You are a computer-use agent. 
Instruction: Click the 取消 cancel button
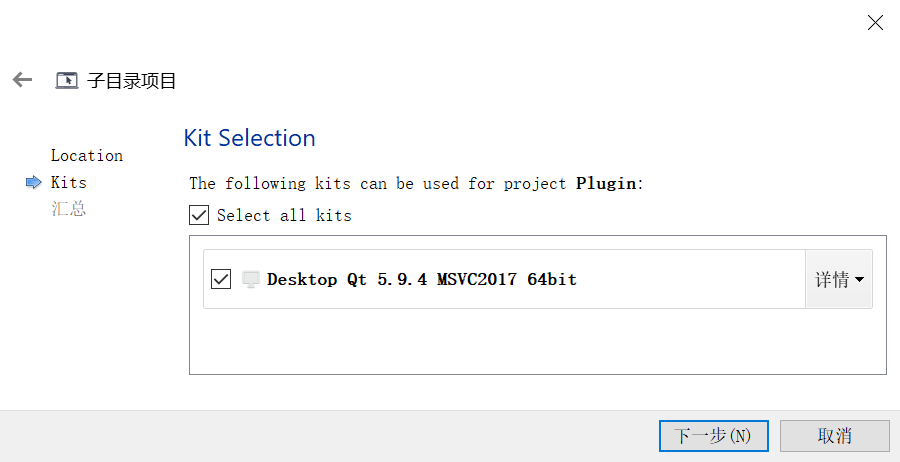pos(835,436)
